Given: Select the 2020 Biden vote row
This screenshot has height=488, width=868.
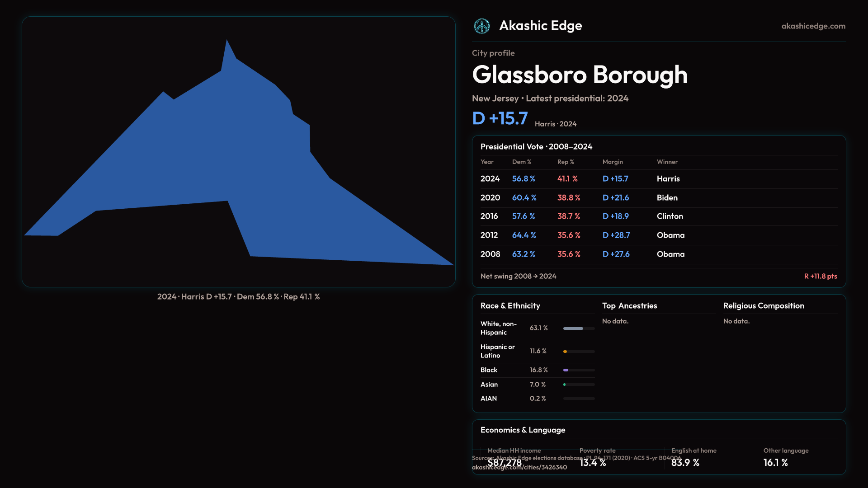Looking at the screenshot, I should (x=658, y=198).
